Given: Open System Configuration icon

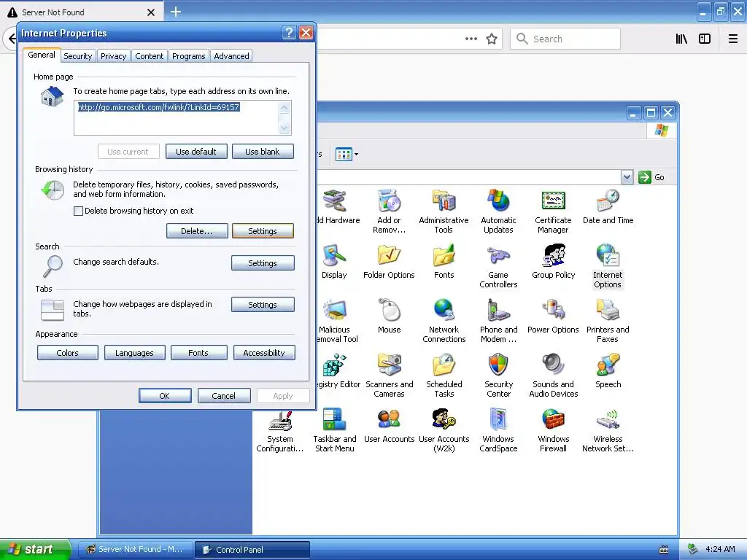Looking at the screenshot, I should [279, 432].
